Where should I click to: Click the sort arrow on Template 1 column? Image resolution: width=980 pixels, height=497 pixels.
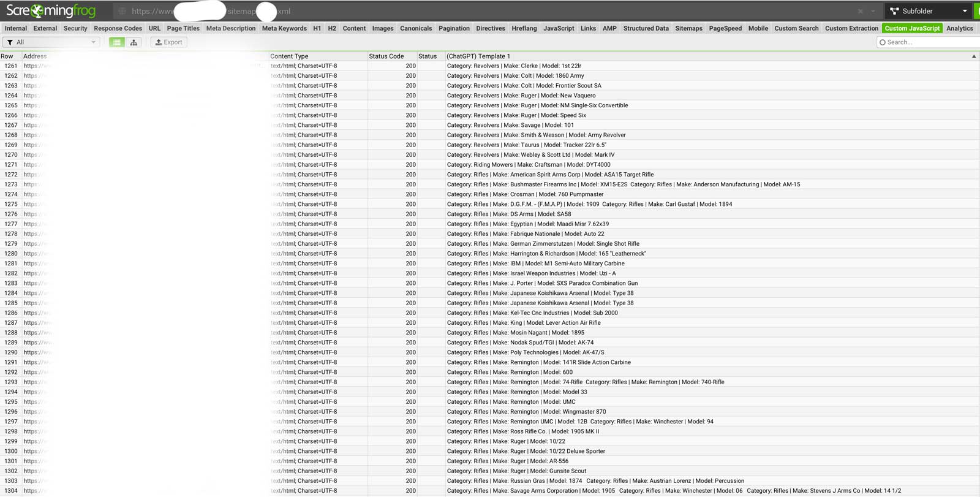[x=974, y=56]
